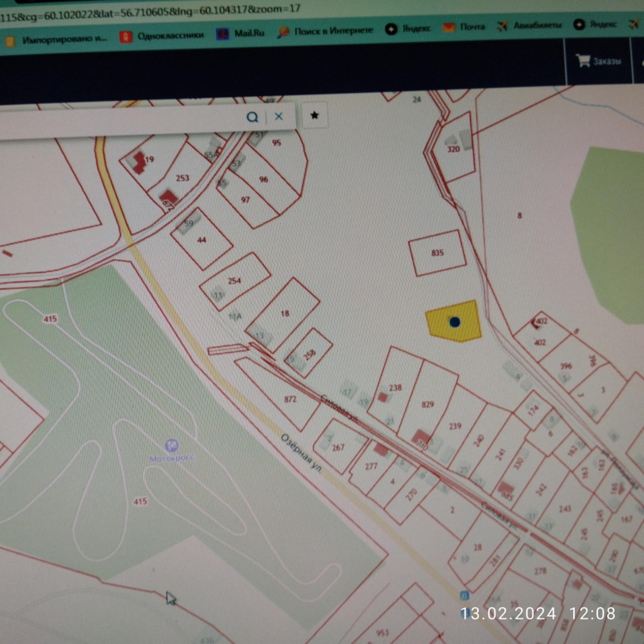Select parcel 270 on the map
Viewport: 644px width, 644px height.
point(411,495)
